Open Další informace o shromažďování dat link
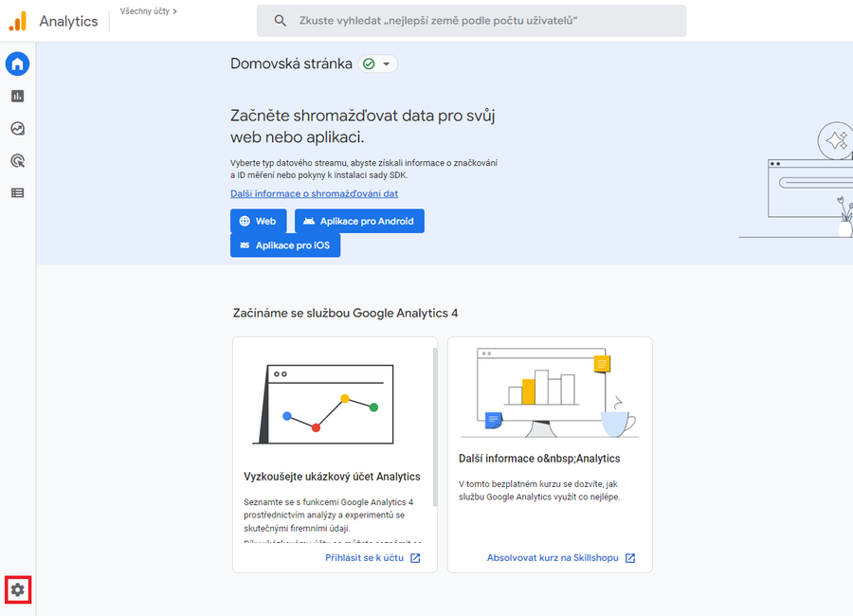The height and width of the screenshot is (616, 853). (x=314, y=193)
